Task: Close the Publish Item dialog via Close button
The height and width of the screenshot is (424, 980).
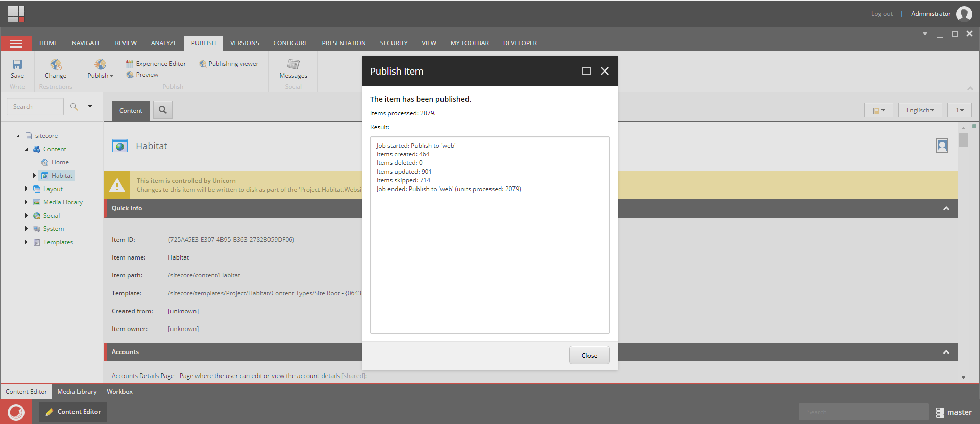Action: pos(590,355)
